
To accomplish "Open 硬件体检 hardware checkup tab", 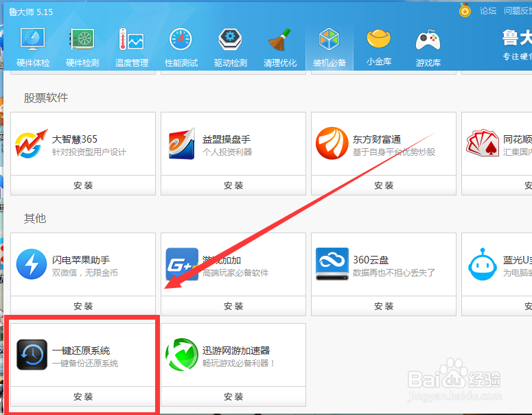I will tap(32, 47).
